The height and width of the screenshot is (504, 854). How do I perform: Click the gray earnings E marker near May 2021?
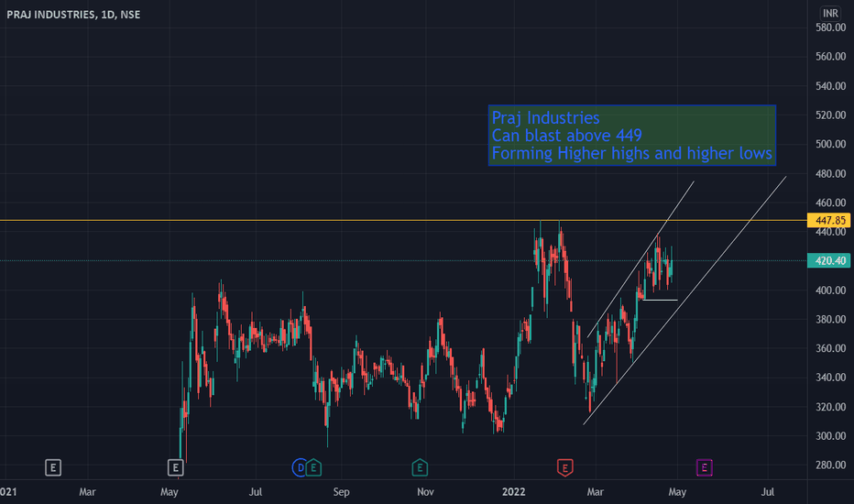(x=175, y=467)
